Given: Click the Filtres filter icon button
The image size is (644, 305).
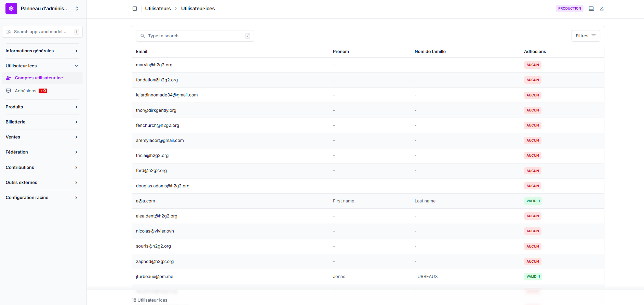Looking at the screenshot, I should [x=586, y=36].
